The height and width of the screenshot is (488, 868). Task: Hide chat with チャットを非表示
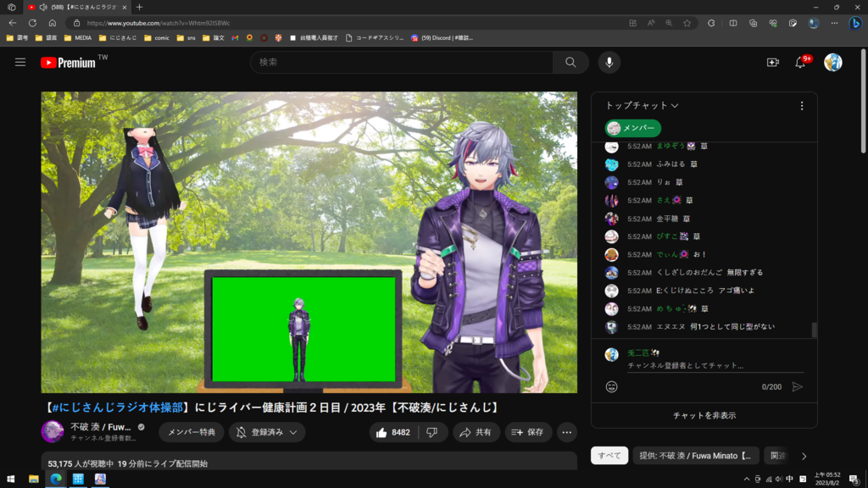pos(704,415)
